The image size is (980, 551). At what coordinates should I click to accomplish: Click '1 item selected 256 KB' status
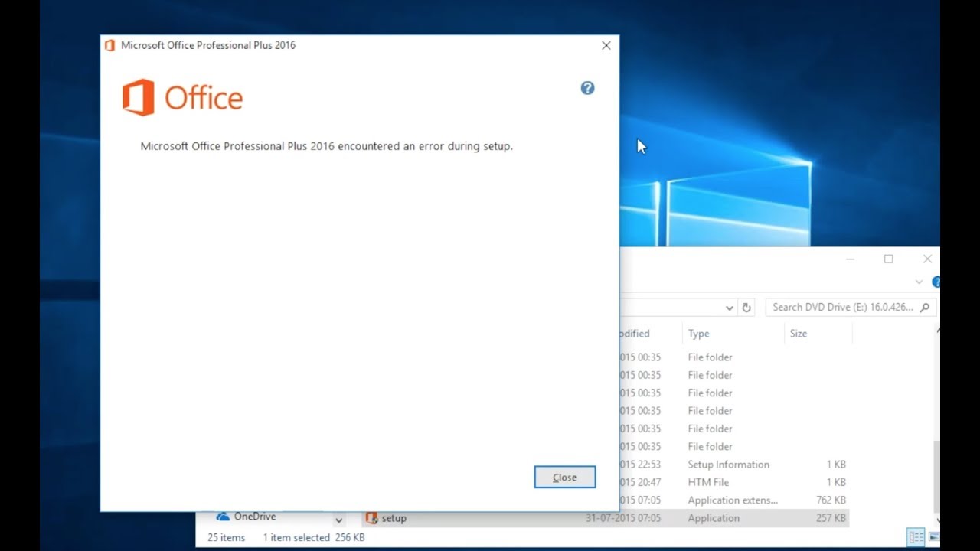tap(314, 538)
